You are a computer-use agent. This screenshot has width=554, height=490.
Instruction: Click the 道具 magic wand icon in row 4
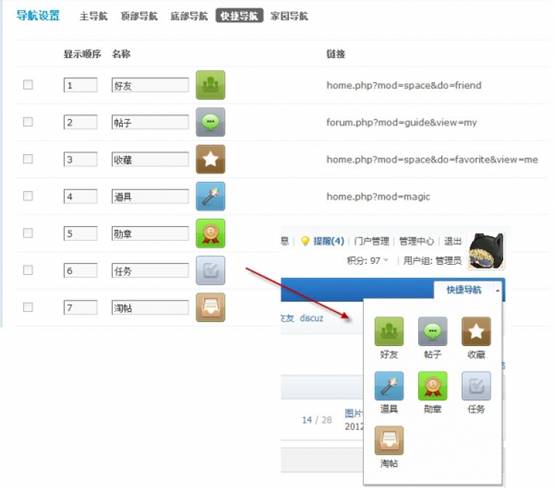210,196
